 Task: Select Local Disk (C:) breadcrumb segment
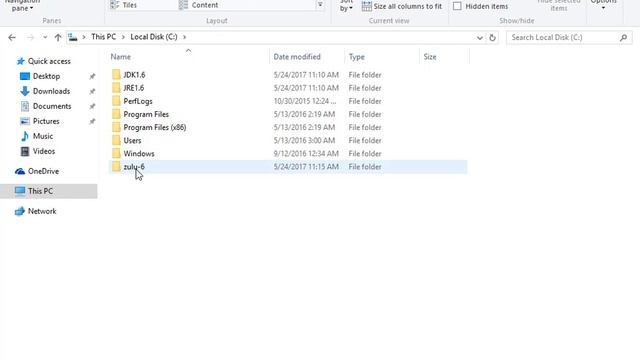point(154,37)
